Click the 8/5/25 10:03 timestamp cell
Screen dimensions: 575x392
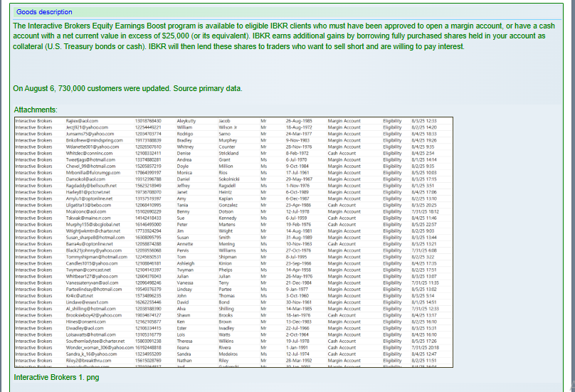coord(423,172)
